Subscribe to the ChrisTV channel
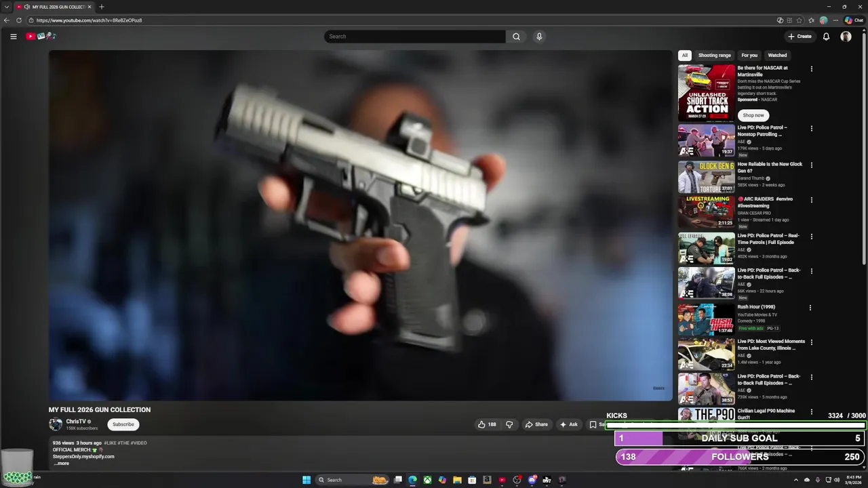Viewport: 868px width, 488px height. (x=123, y=424)
